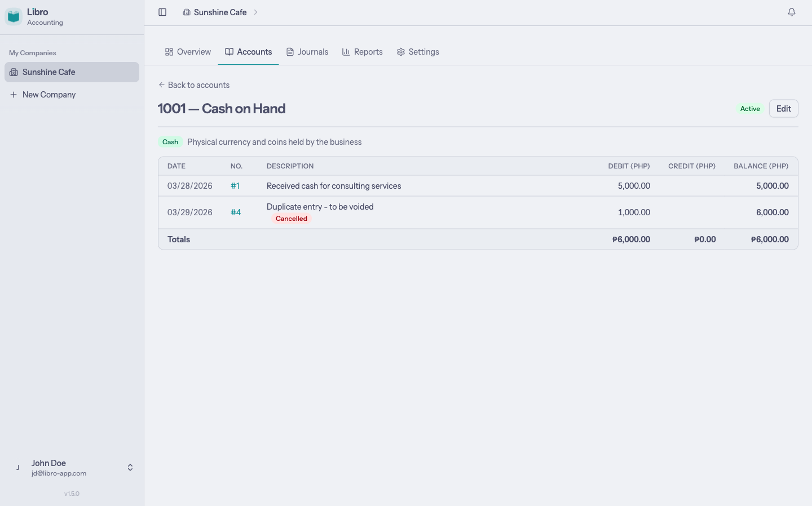812x506 pixels.
Task: Click the Sunshine Cafe building icon
Action: click(x=14, y=72)
